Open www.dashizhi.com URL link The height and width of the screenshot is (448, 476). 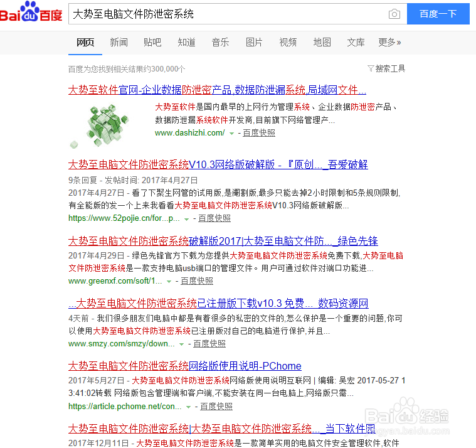pos(190,133)
